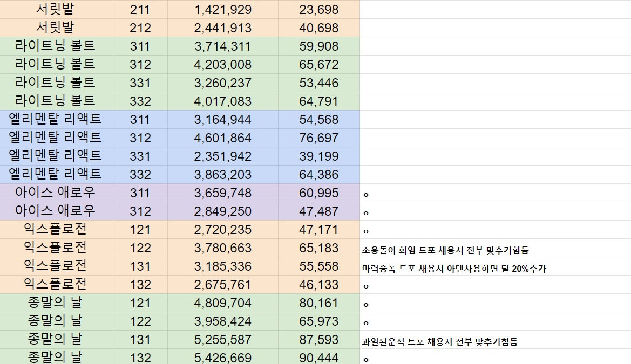Image resolution: width=631 pixels, height=364 pixels.
Task: Click the note starting with 마력증폭 트포
Action: [453, 269]
